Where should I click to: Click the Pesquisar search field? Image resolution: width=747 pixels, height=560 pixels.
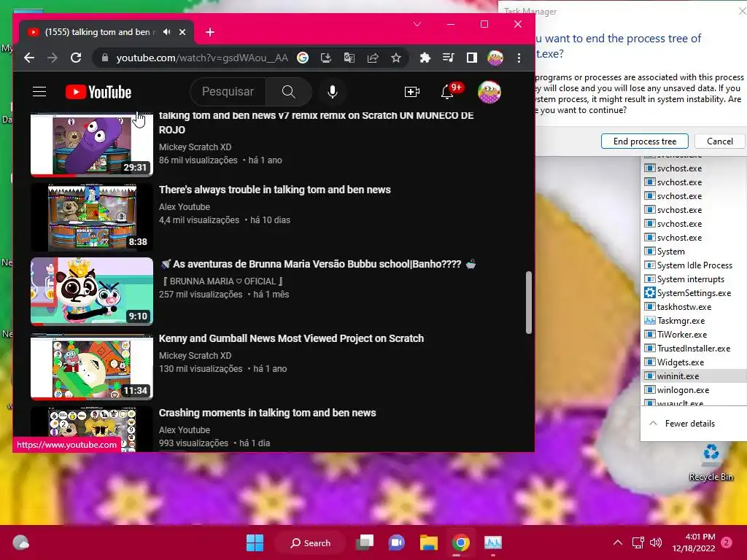coord(228,91)
